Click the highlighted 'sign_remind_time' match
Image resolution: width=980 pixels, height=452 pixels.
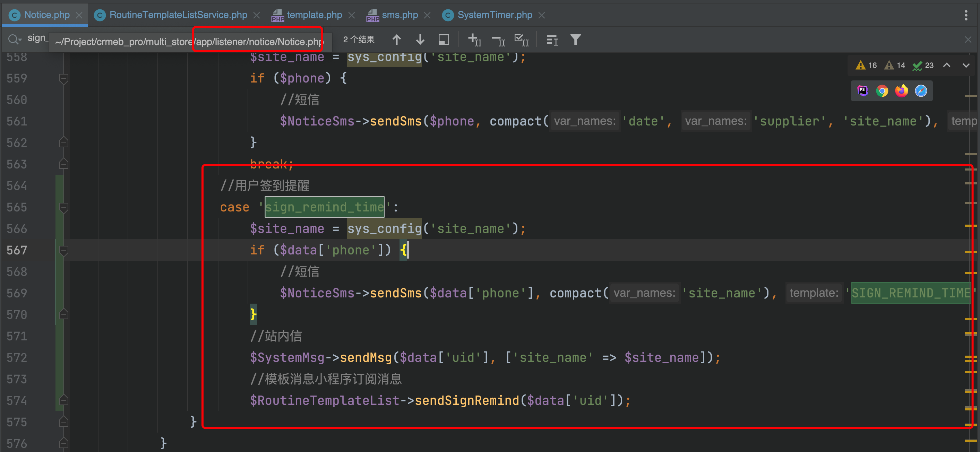pyautogui.click(x=324, y=207)
